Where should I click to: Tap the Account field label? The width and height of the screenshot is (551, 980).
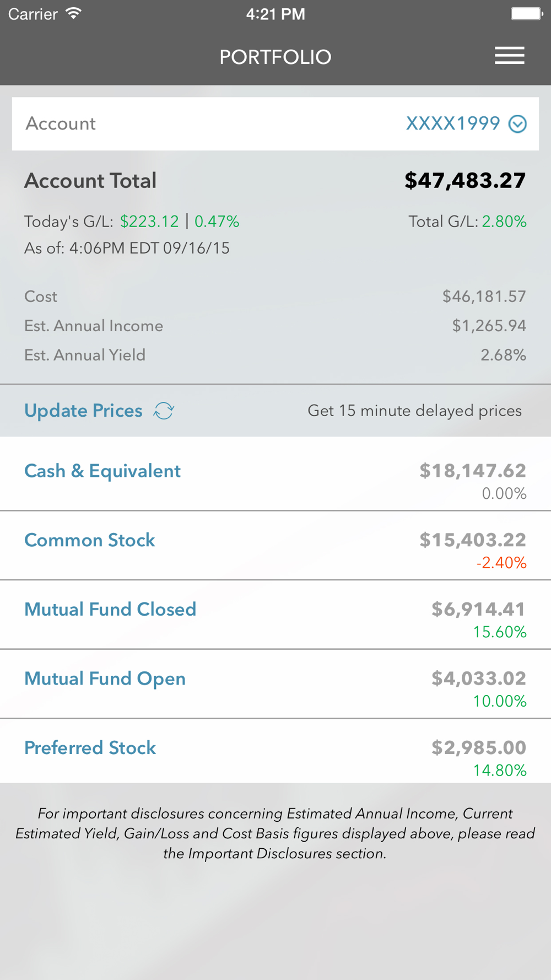(x=61, y=123)
